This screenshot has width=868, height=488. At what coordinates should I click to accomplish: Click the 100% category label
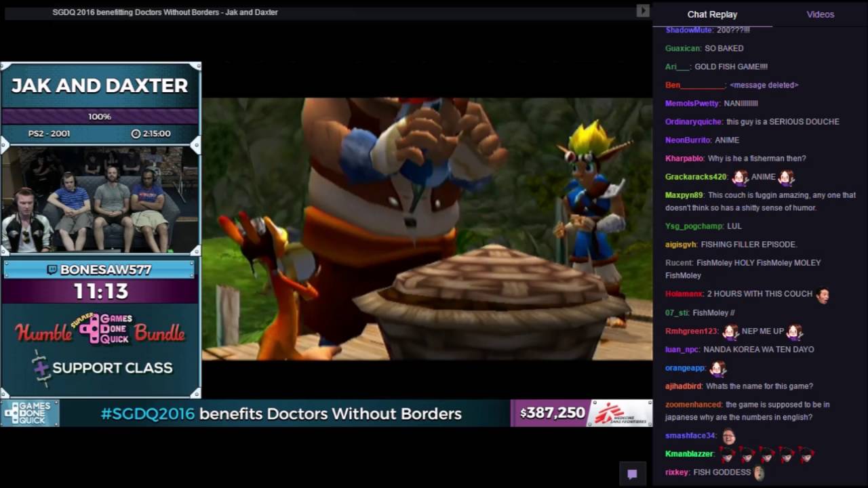[100, 117]
